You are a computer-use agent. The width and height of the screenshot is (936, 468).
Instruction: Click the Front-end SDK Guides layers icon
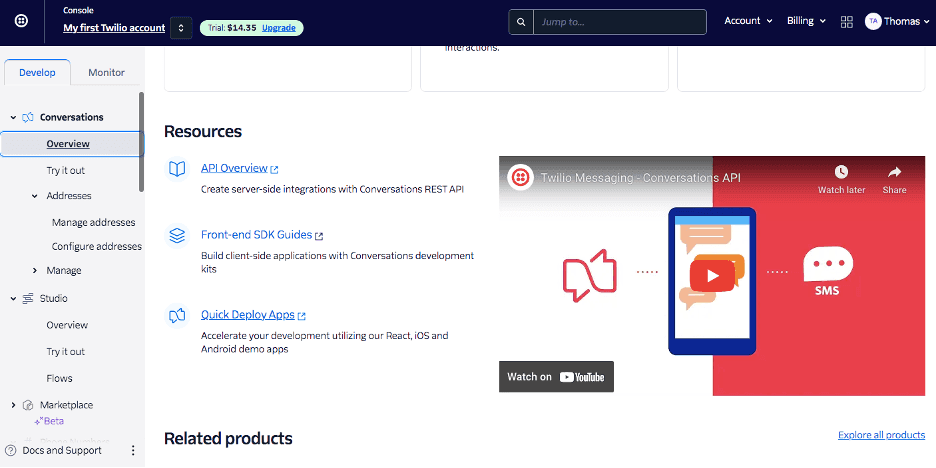pos(177,236)
